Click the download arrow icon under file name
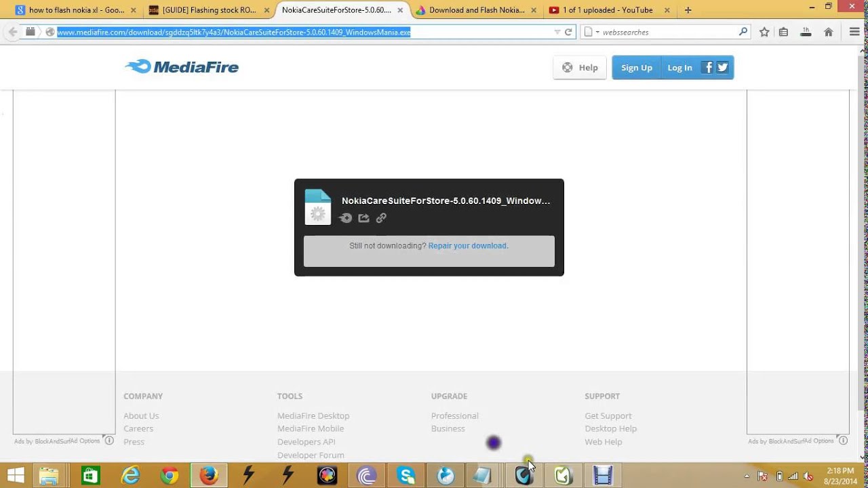 (346, 218)
